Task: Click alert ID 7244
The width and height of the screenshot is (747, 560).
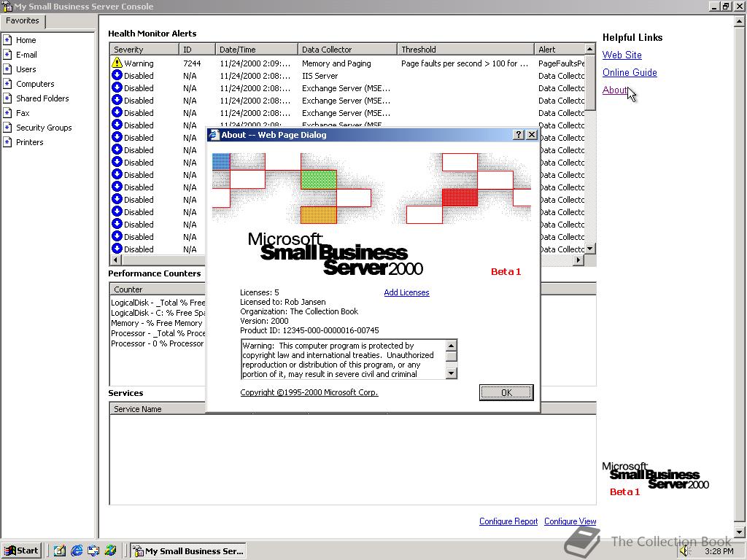Action: pyautogui.click(x=192, y=63)
